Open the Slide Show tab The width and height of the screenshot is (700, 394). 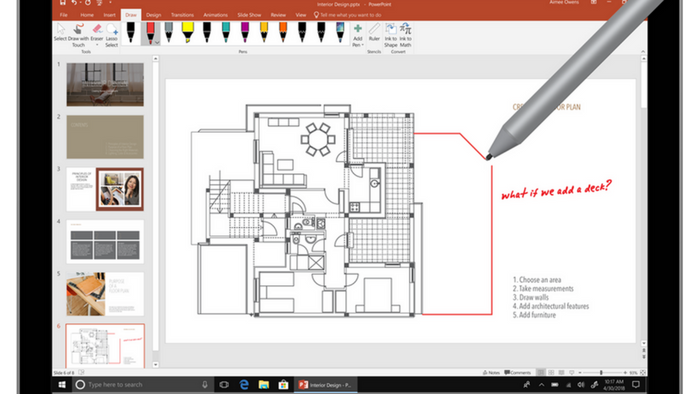point(249,15)
